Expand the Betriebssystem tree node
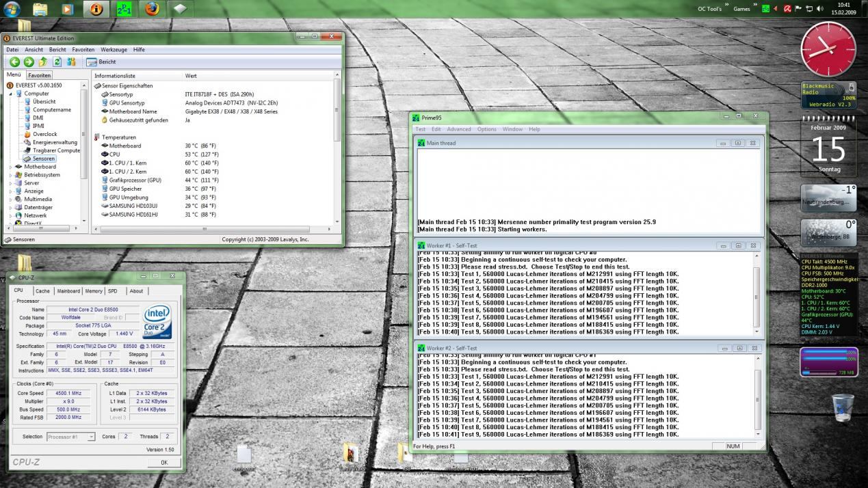This screenshot has height=488, width=868. click(x=10, y=175)
